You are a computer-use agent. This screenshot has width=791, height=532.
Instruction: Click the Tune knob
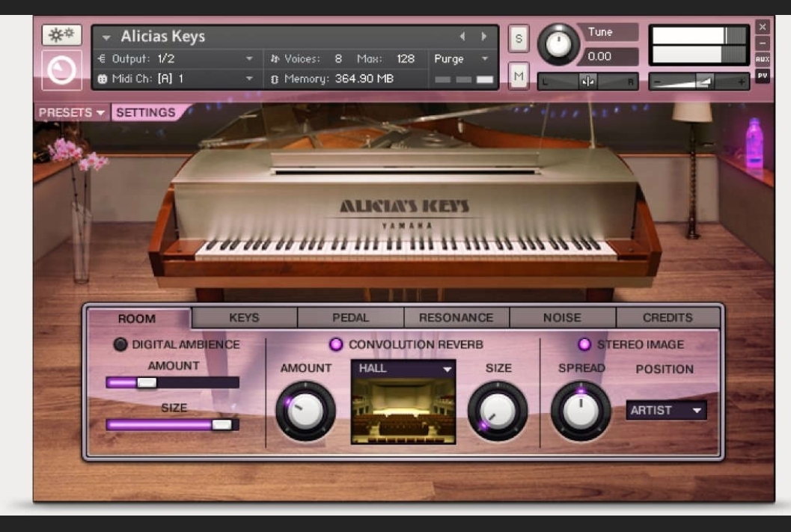tap(558, 44)
